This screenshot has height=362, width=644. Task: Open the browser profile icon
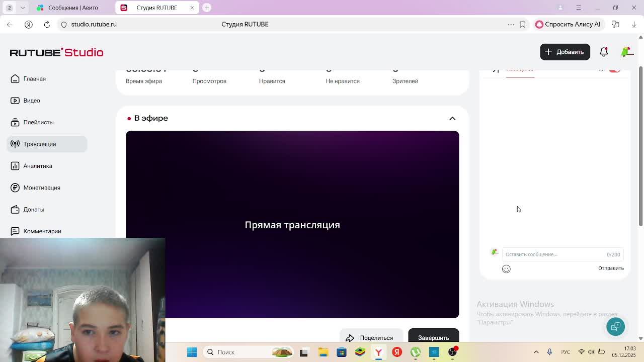point(560,8)
